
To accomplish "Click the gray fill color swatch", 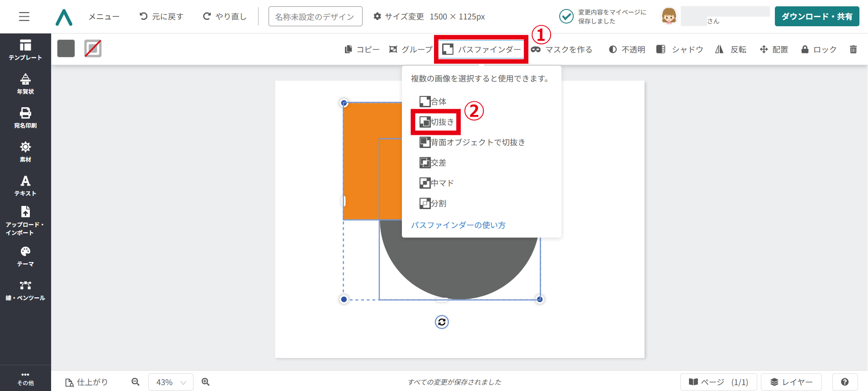I will click(66, 48).
